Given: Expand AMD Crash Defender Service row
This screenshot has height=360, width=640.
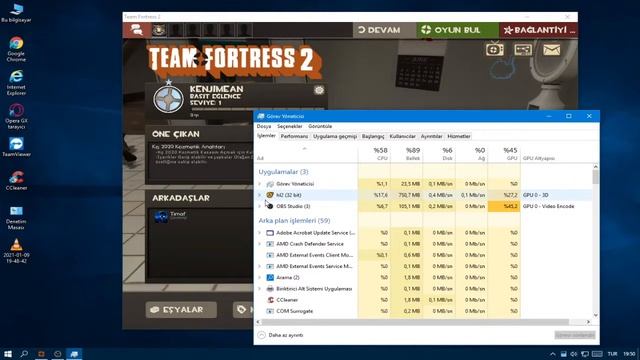Looking at the screenshot, I should point(260,244).
